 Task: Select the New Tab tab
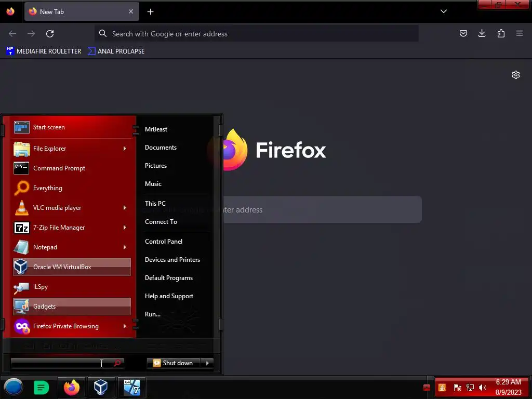click(82, 11)
